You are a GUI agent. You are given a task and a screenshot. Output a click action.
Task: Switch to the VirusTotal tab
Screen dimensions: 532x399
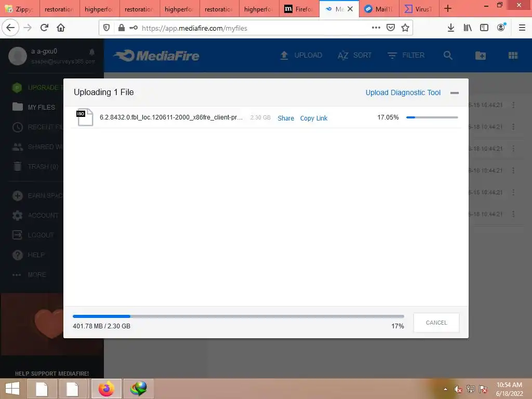(419, 9)
